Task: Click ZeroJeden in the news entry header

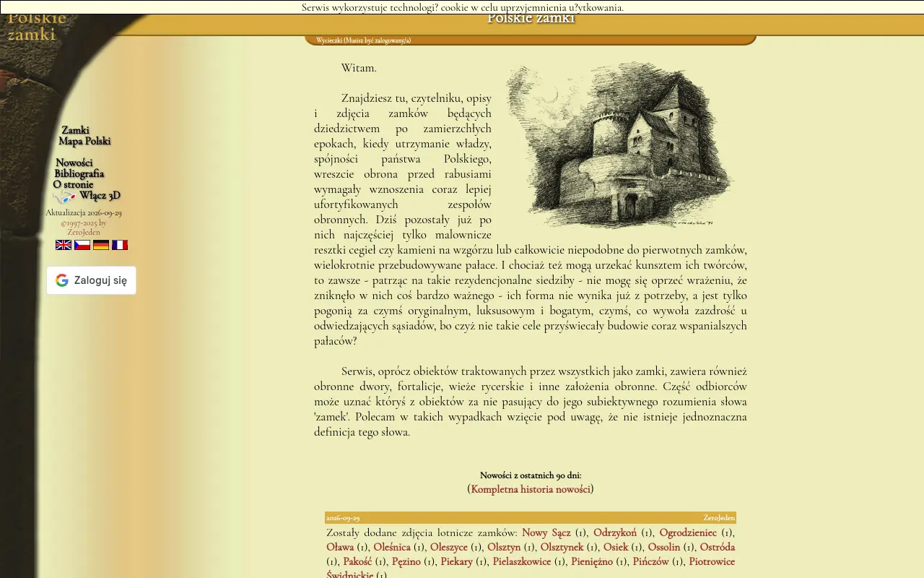Action: (719, 518)
